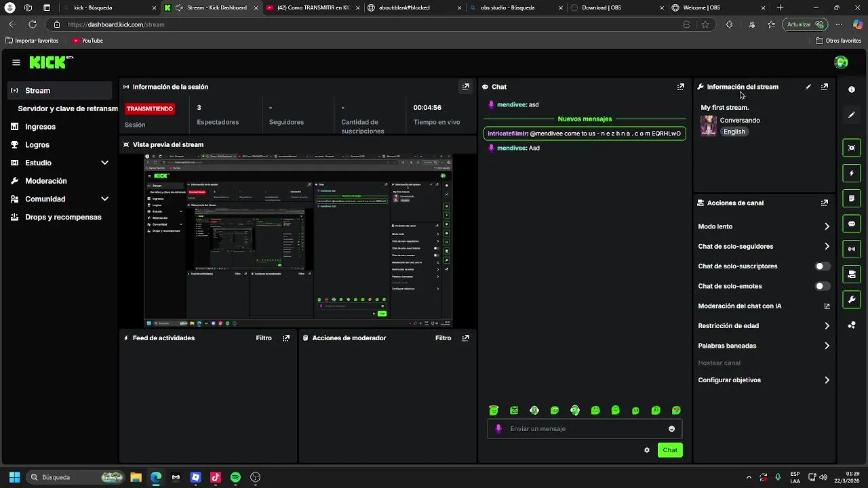Click username intricatefilmir in chat
Screen dimensions: 868x488
(507, 134)
